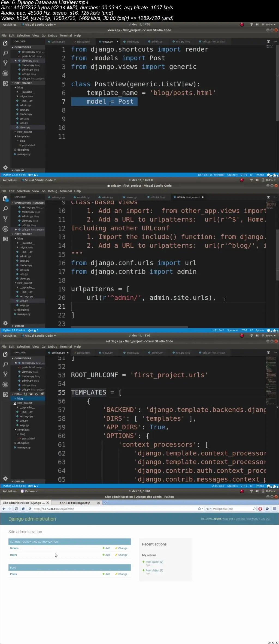Click 'Spaces: 4' in urls.py status bar

[x=232, y=330]
